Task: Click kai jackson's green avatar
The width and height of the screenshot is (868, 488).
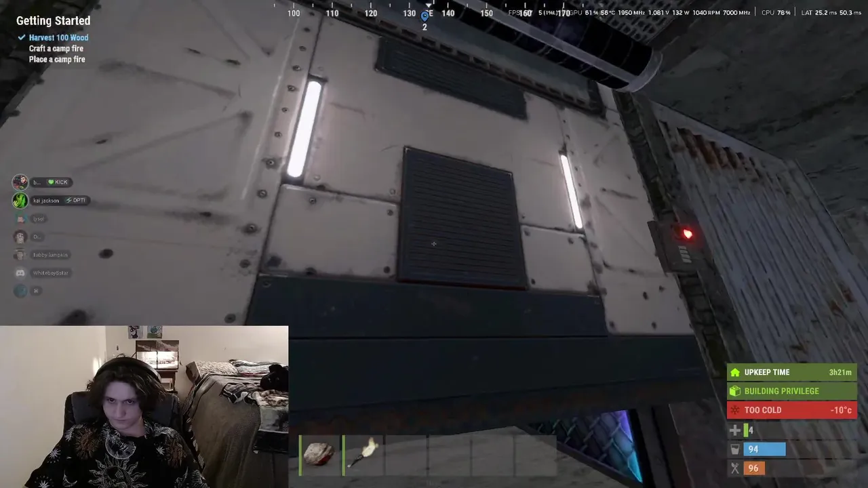Action: (x=20, y=200)
